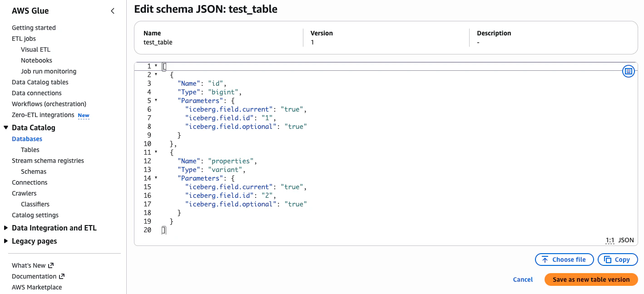Image resolution: width=644 pixels, height=294 pixels.
Task: Open Stream schema registries
Action: pos(48,161)
